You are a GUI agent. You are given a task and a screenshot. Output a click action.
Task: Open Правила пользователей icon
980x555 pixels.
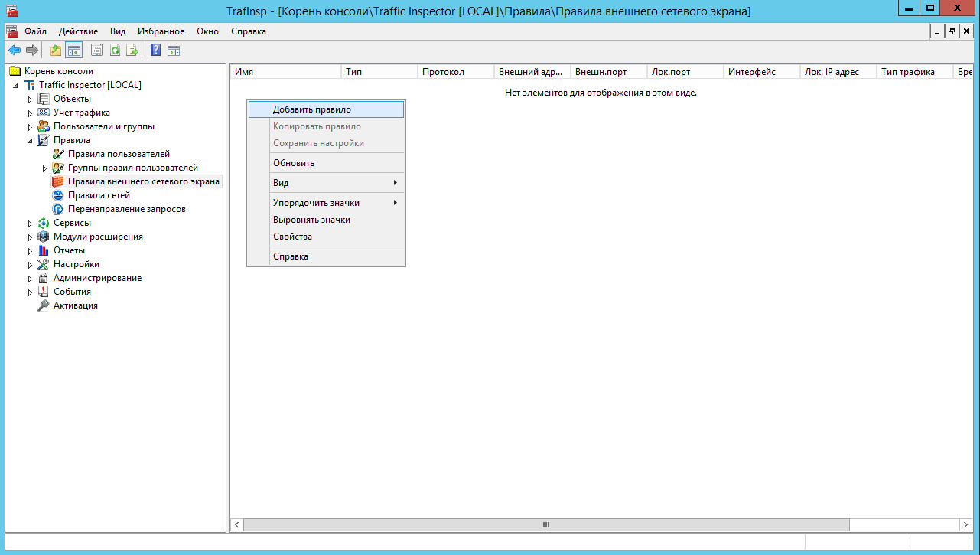[57, 154]
